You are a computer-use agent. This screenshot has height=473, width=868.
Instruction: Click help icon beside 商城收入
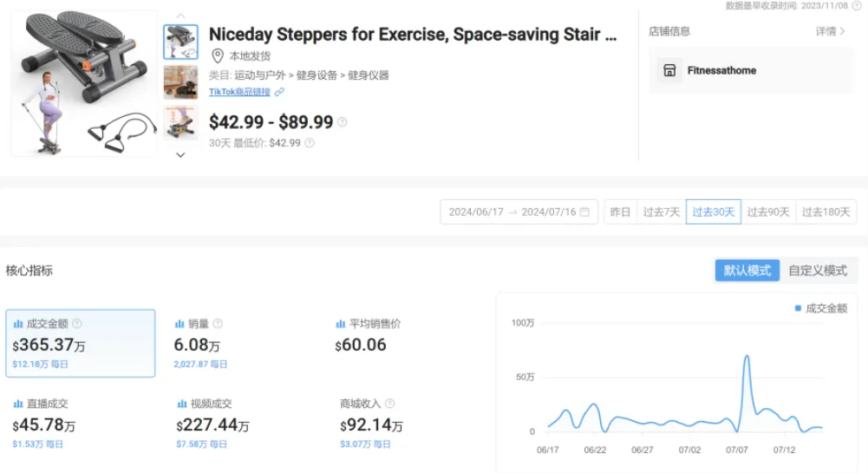pos(390,404)
